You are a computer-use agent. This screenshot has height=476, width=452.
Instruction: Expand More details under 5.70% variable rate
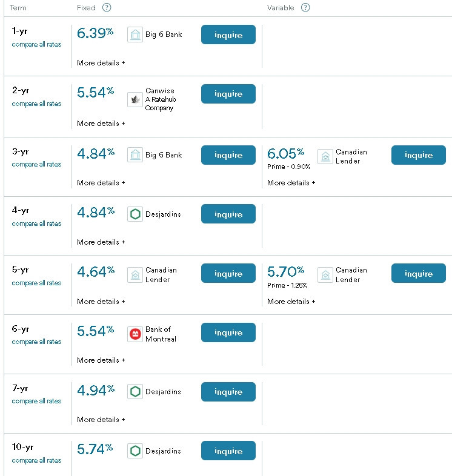pyautogui.click(x=291, y=302)
